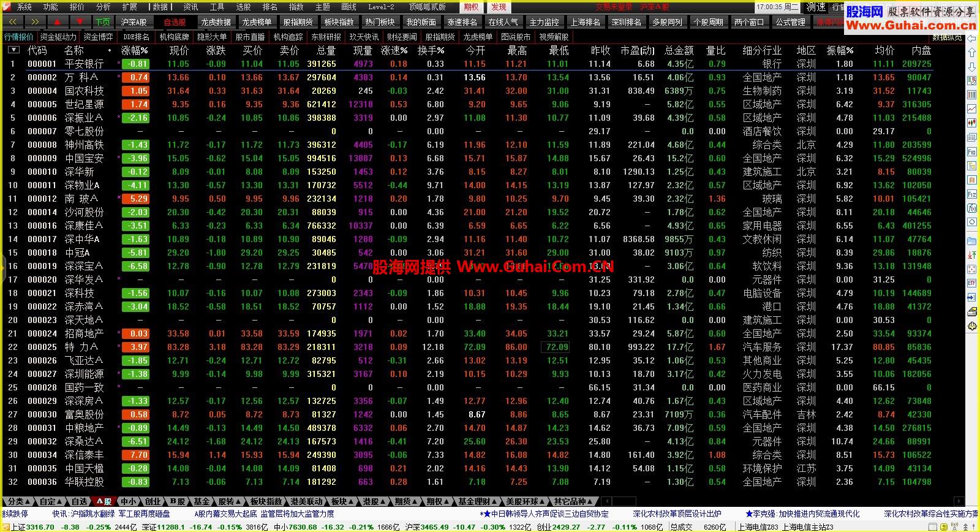Sort by the 市盈(动) column header
This screenshot has width=980, height=532.
coord(637,50)
